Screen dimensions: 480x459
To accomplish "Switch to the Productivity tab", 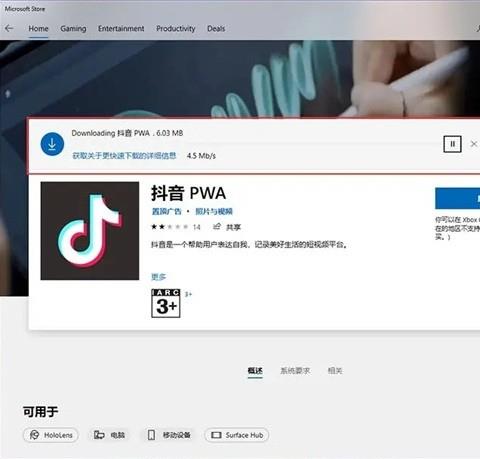I will coord(176,29).
